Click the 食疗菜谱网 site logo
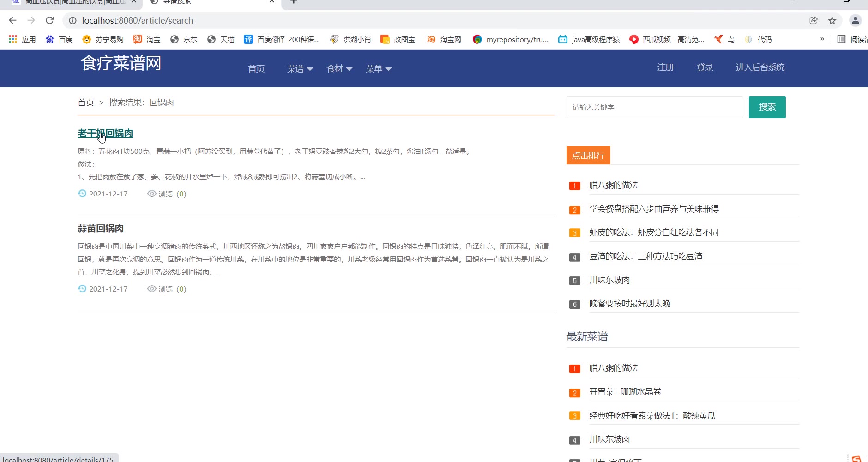Viewport: 868px width, 462px height. coord(121,63)
